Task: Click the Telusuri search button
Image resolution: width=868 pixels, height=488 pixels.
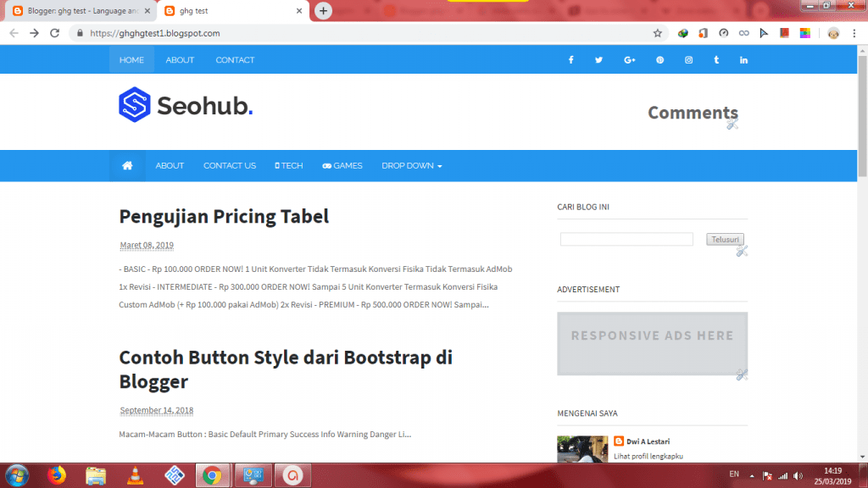Action: tap(725, 239)
